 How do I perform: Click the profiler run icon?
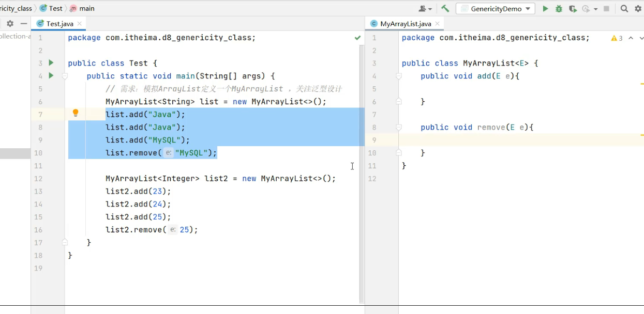(x=586, y=9)
